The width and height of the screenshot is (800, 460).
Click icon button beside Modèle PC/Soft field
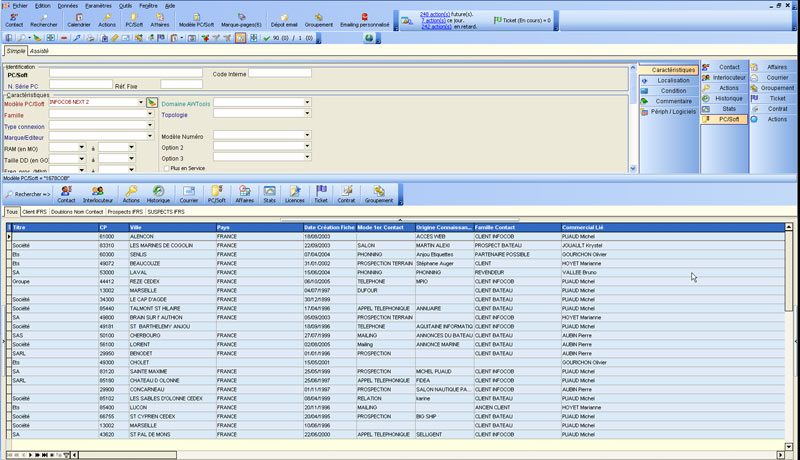pyautogui.click(x=152, y=103)
